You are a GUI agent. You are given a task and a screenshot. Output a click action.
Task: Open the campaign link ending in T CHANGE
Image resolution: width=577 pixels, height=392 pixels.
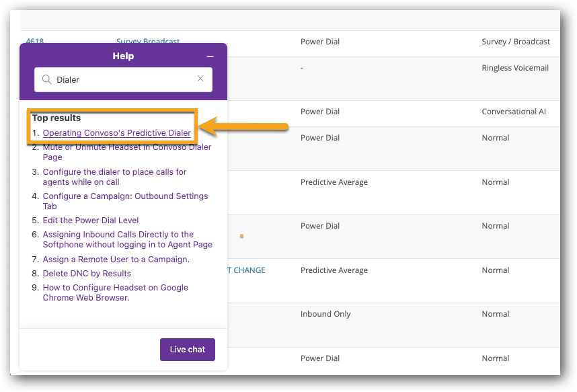tap(246, 270)
